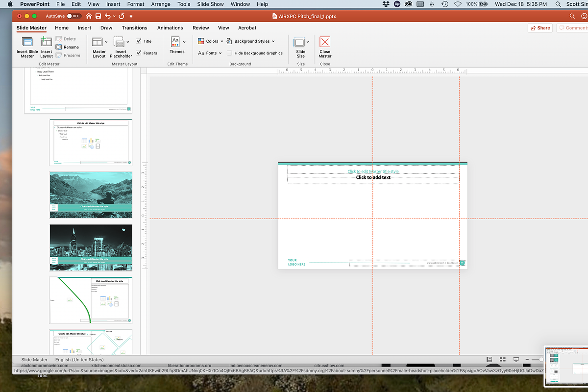Click 'Slide Master' label in status bar
Screen dimensions: 588x392
[x=34, y=360]
